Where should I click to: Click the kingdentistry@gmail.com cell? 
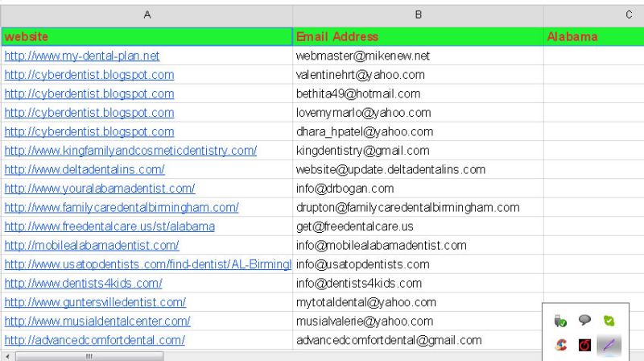pyautogui.click(x=418, y=151)
